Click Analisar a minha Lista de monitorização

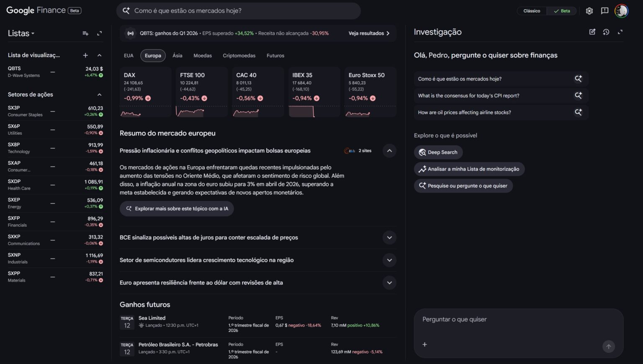469,169
